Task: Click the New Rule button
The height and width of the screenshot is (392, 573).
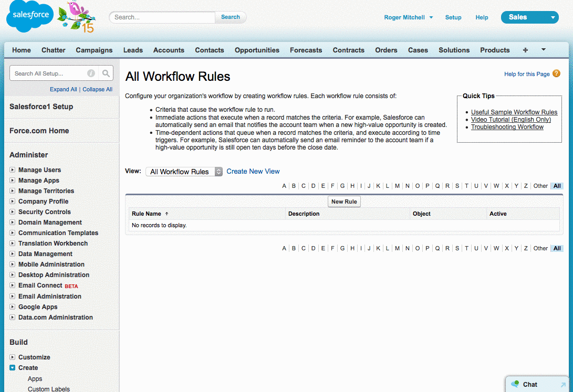Action: tap(344, 202)
